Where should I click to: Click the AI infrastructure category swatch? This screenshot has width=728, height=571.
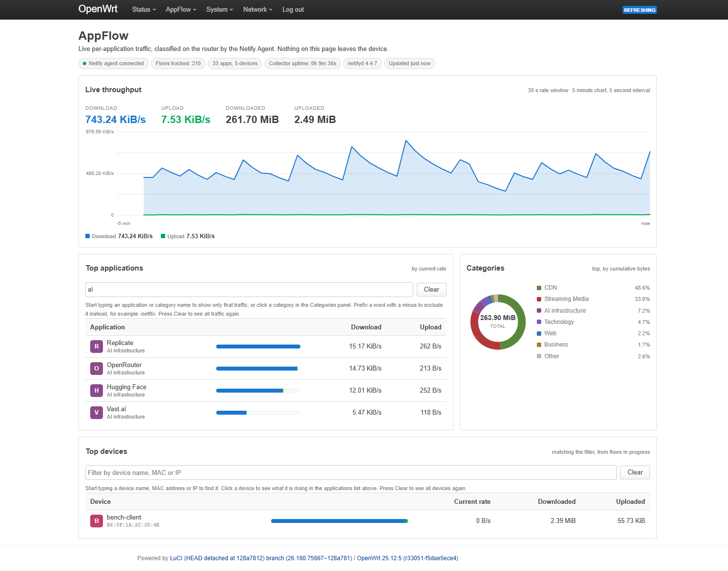click(539, 311)
